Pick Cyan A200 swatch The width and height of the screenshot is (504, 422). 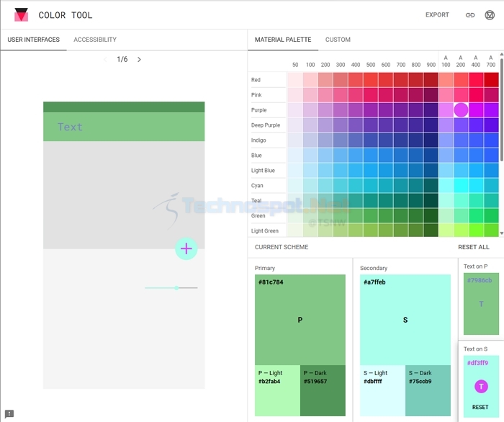pos(461,186)
